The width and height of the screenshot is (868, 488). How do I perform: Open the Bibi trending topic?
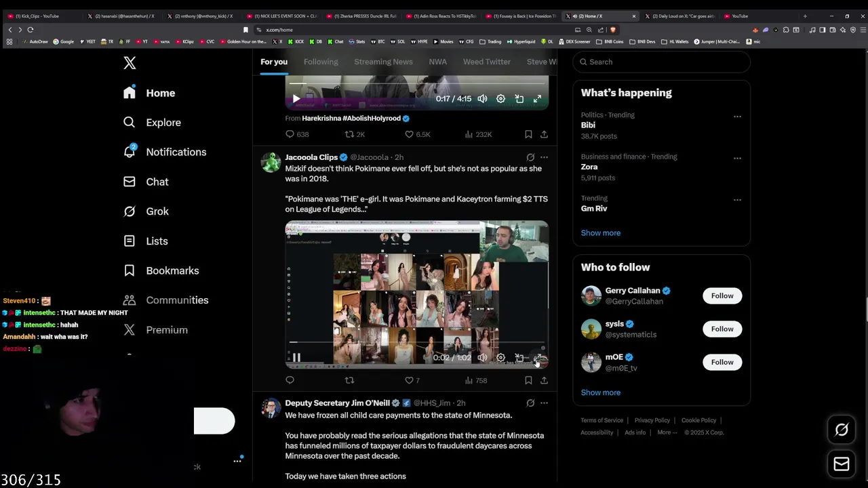tap(588, 125)
